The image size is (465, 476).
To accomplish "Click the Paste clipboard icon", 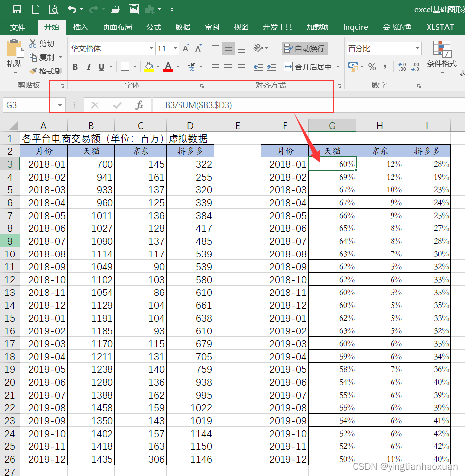I will tap(14, 48).
